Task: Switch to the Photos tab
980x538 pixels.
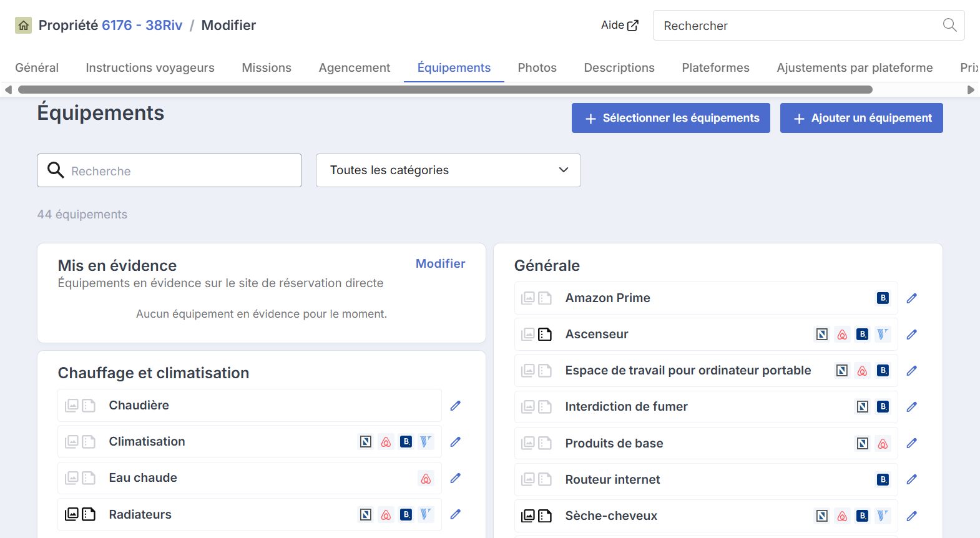Action: [x=537, y=67]
